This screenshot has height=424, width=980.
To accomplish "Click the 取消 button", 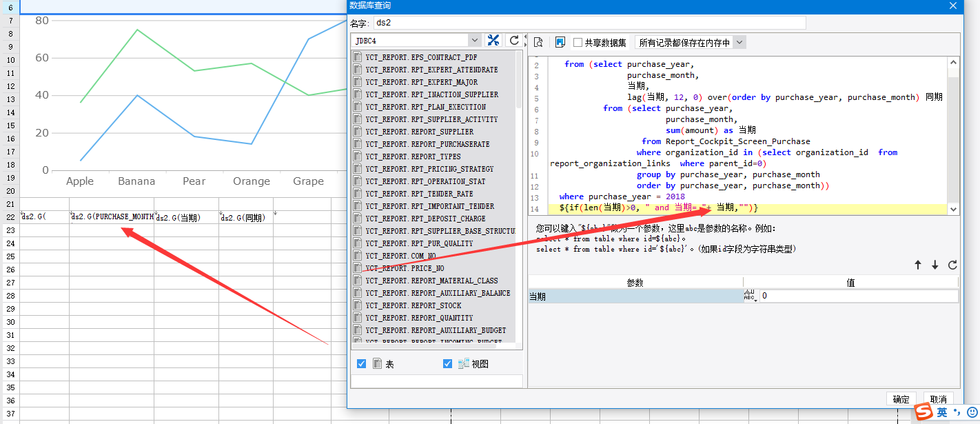I will [938, 399].
